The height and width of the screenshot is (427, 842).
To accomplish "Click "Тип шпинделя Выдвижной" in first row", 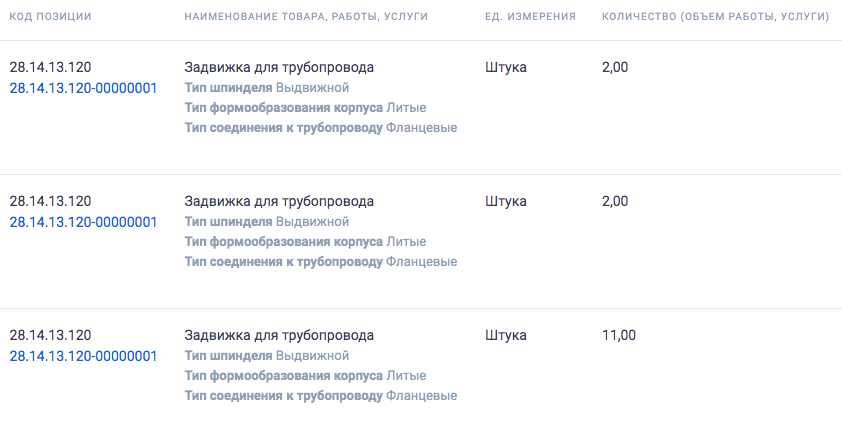I will pos(267,88).
